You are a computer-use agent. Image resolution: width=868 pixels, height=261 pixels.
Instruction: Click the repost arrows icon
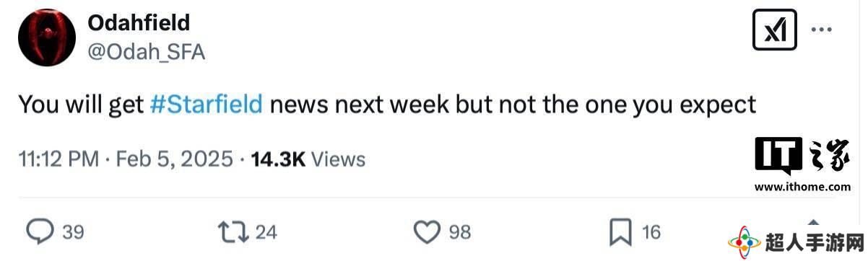tap(233, 231)
